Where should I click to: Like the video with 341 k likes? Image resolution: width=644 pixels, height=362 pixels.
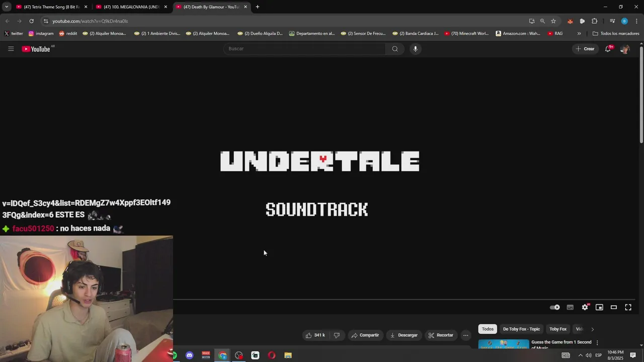pos(315,335)
